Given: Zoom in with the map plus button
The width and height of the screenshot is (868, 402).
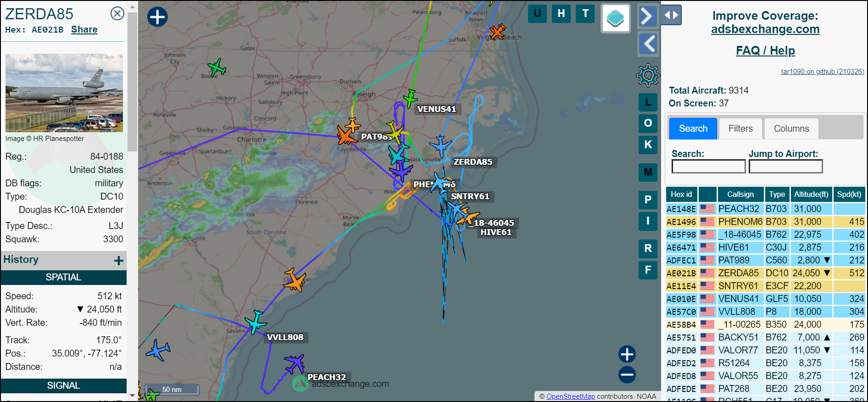Looking at the screenshot, I should pos(627,354).
